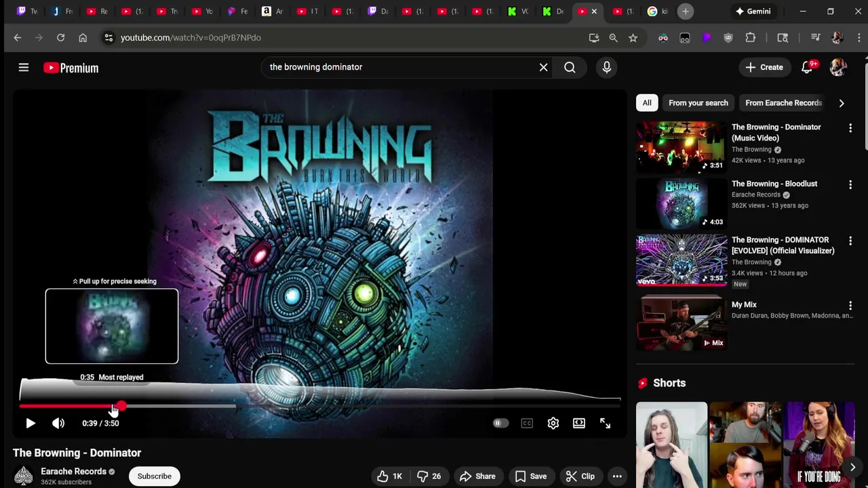This screenshot has width=868, height=488.
Task: Install app icon in address bar
Action: click(x=594, y=38)
